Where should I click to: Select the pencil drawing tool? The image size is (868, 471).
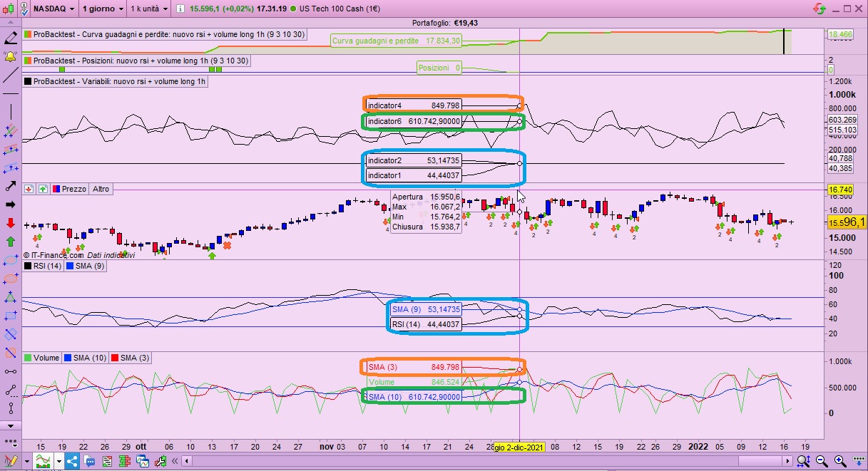pyautogui.click(x=10, y=37)
